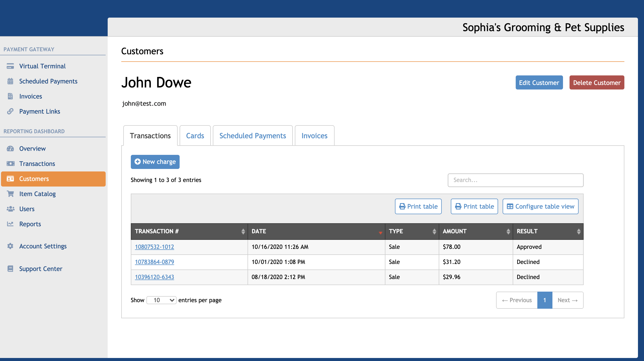Navigate to Invoices in sidebar

point(30,96)
